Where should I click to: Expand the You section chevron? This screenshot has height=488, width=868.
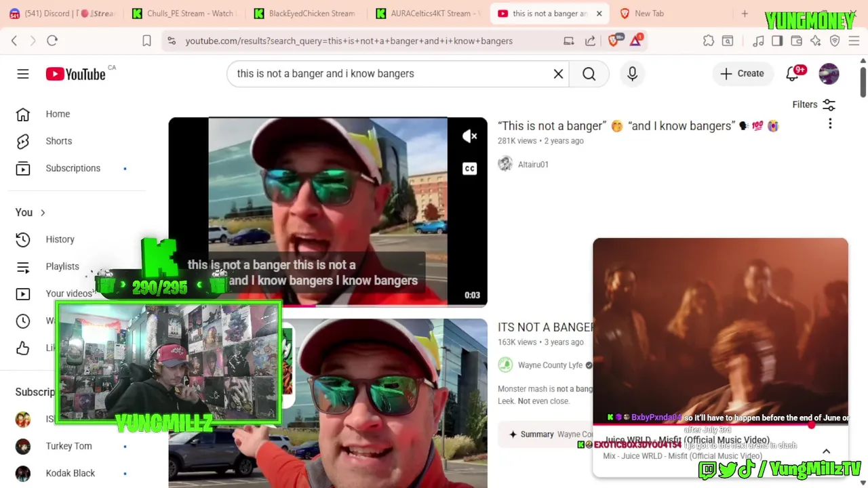point(42,213)
